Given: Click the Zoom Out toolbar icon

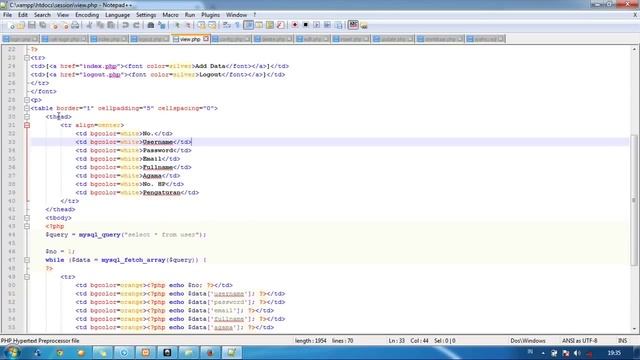Looking at the screenshot, I should coord(188,25).
